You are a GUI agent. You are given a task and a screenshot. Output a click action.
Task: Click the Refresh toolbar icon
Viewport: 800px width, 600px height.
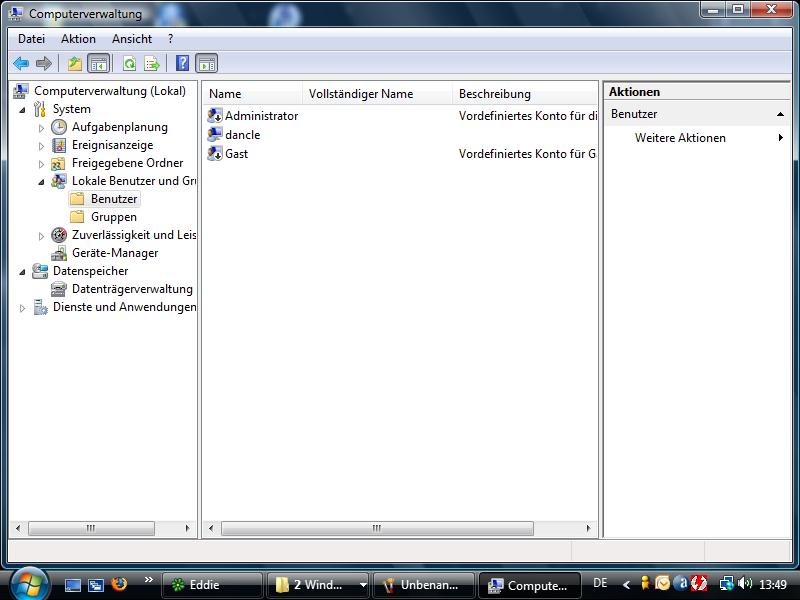pos(129,64)
